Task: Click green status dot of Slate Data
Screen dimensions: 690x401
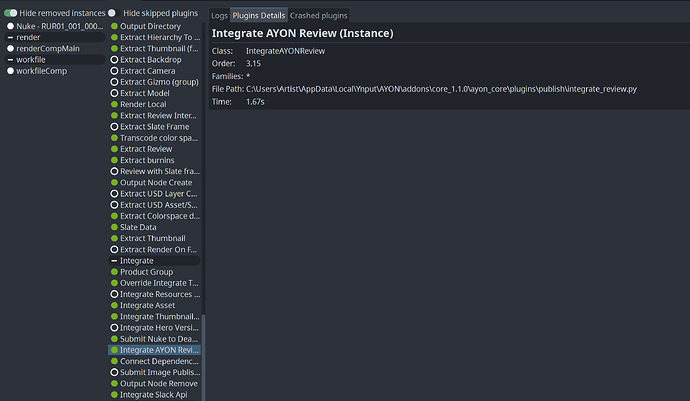Action: coord(114,227)
